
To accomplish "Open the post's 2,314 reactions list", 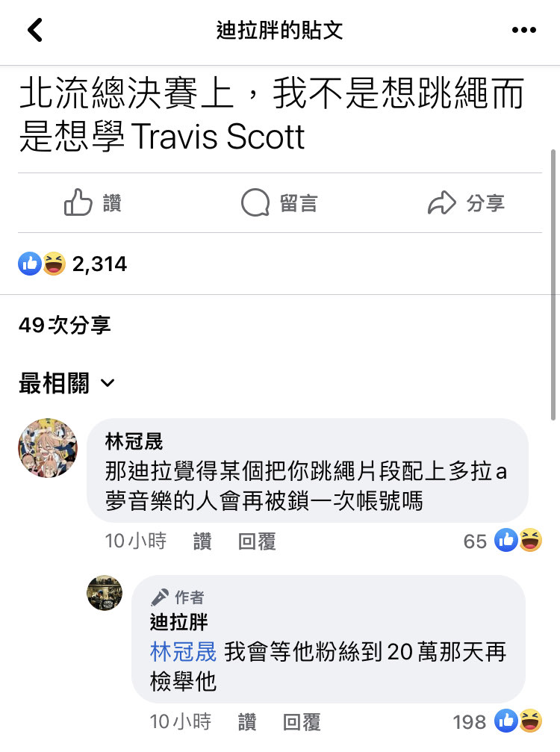I will tap(72, 264).
